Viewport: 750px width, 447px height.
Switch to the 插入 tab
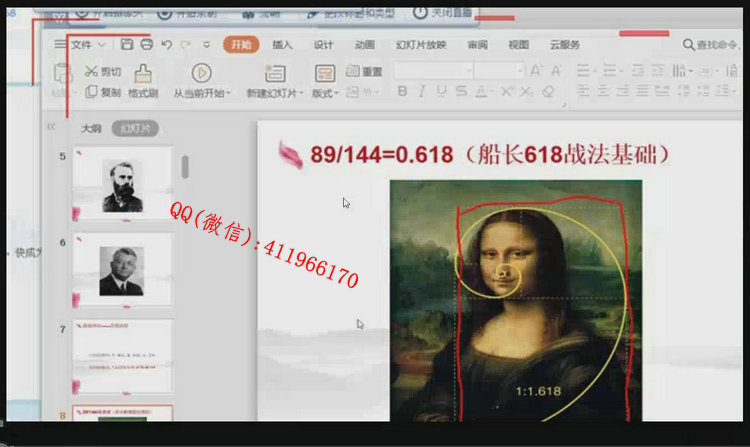(282, 45)
